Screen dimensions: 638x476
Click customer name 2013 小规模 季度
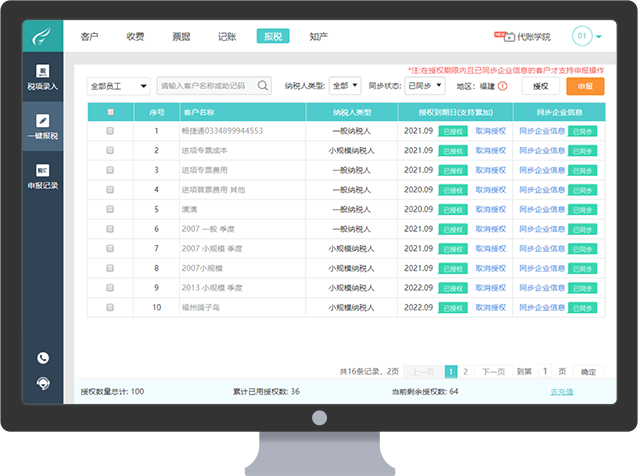pyautogui.click(x=212, y=288)
